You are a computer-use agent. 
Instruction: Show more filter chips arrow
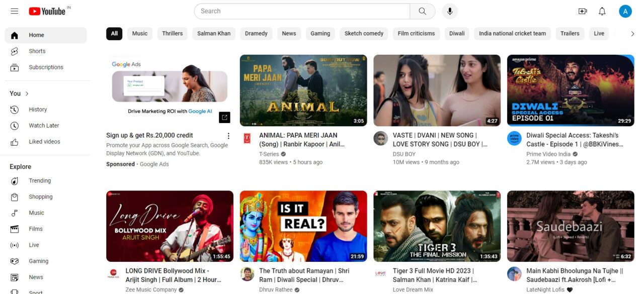(632, 34)
